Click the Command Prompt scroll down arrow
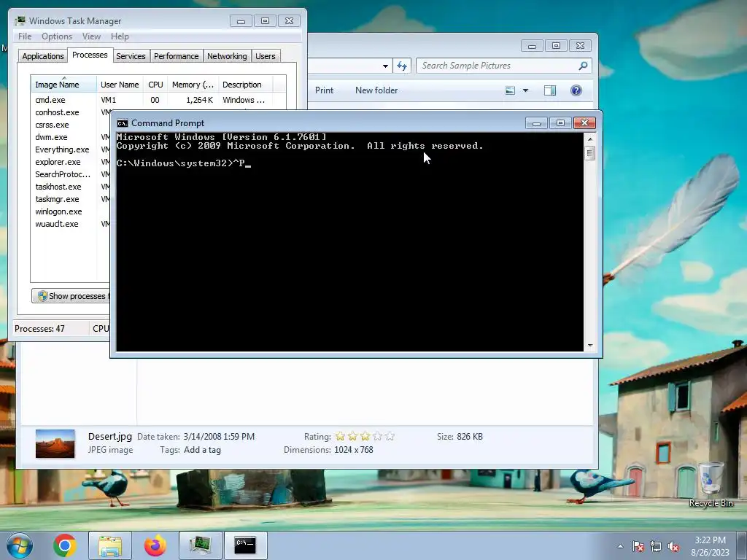 coord(589,345)
